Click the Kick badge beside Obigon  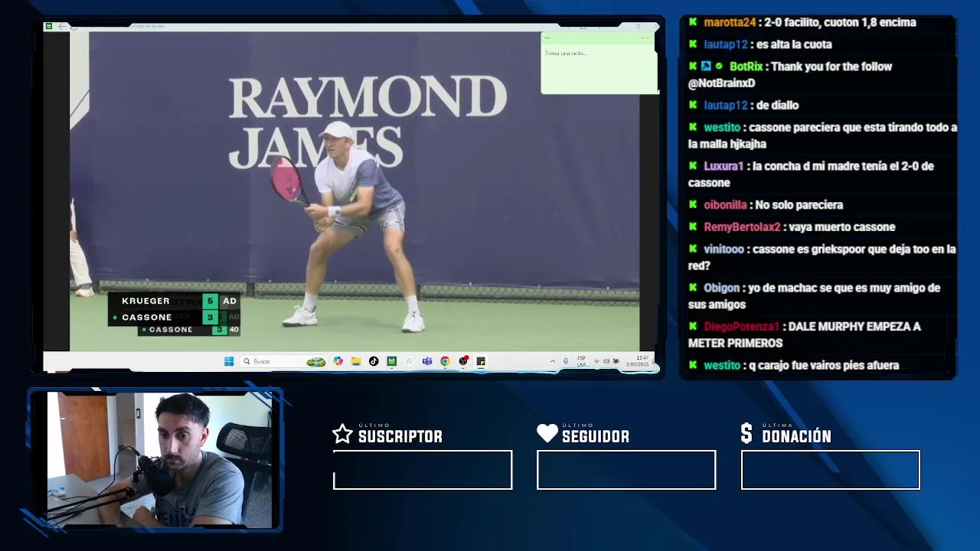(x=693, y=289)
